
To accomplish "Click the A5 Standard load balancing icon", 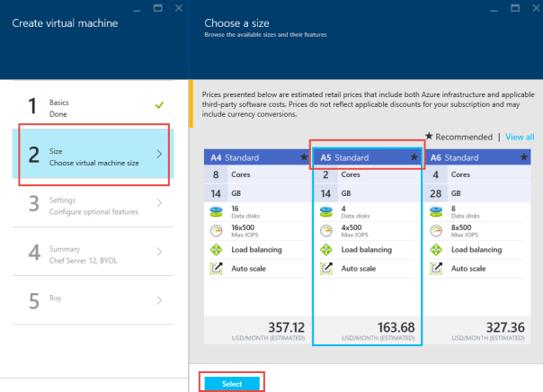I will (x=325, y=250).
